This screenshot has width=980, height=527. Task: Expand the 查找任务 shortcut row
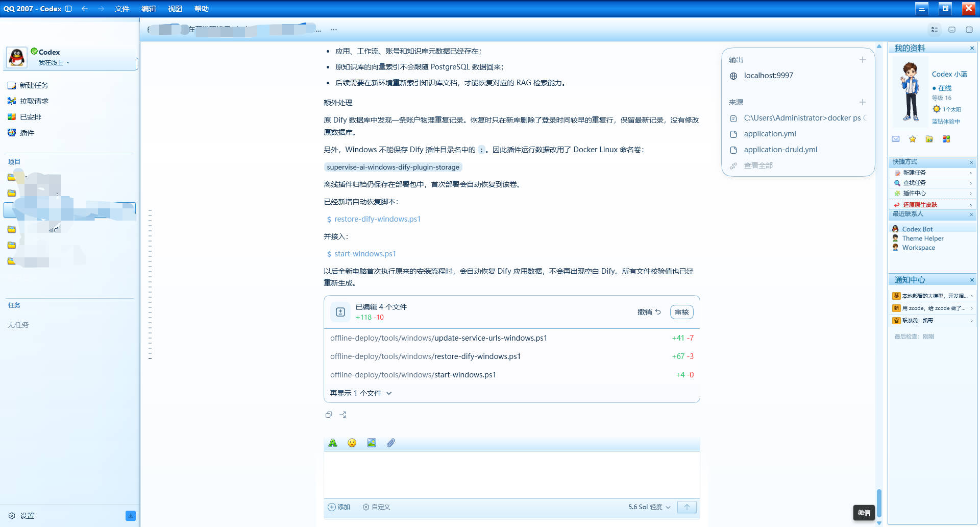pyautogui.click(x=932, y=183)
